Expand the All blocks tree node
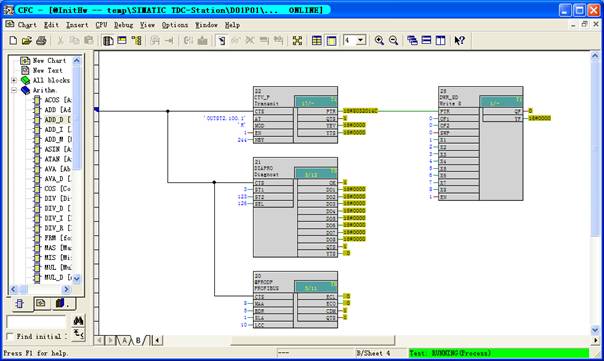 coord(14,81)
